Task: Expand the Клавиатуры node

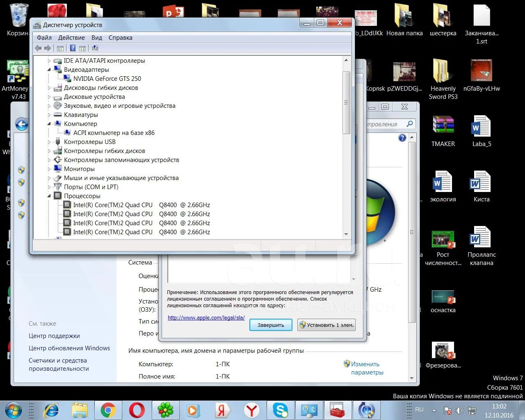Action: point(49,115)
